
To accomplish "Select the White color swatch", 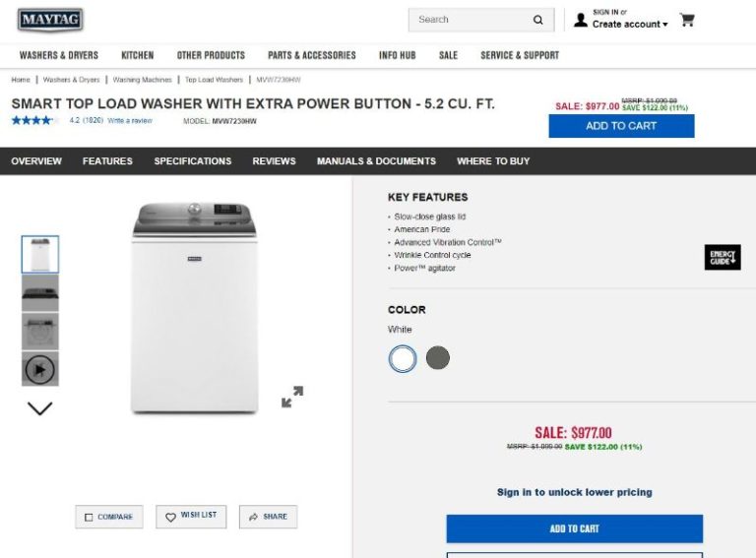I will pyautogui.click(x=403, y=358).
